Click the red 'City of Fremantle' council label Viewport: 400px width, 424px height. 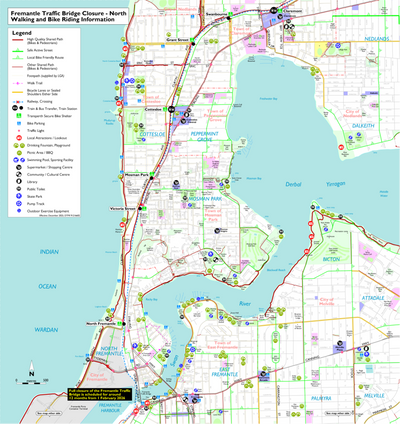[97, 377]
